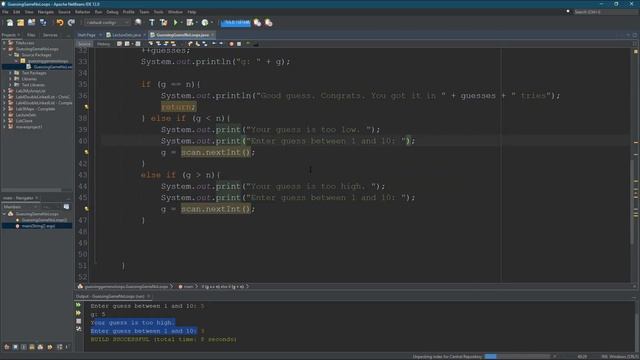Click the Debug Project toolbar icon

[x=190, y=22]
